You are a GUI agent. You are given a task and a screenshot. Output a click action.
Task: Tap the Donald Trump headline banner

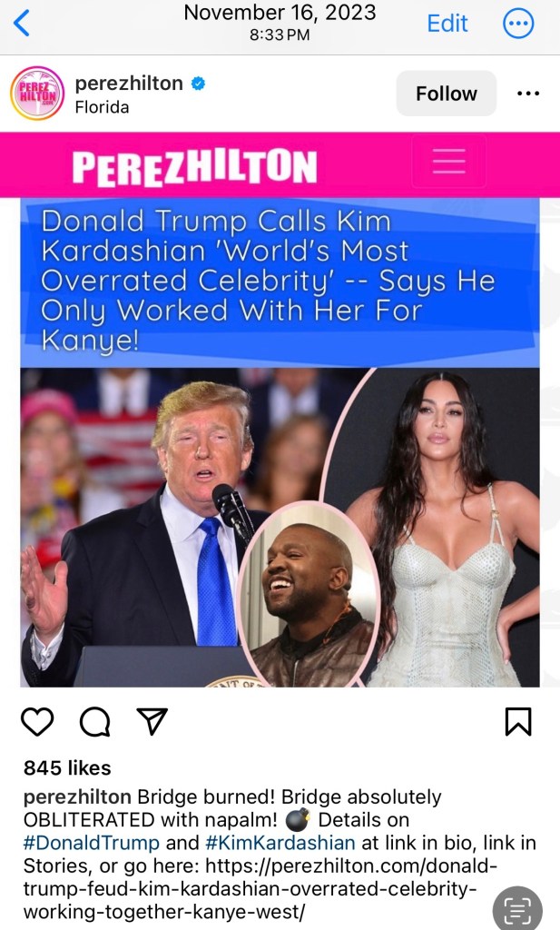pos(280,282)
